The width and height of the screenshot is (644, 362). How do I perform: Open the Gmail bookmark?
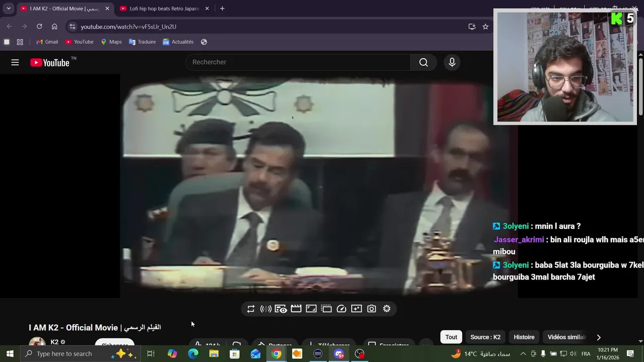pyautogui.click(x=47, y=42)
